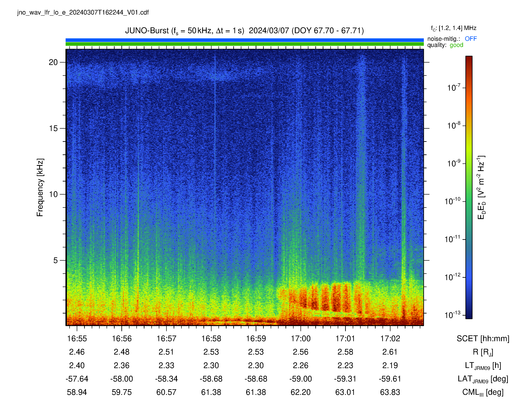The image size is (532, 411).
Task: Click the green quality status bar
Action: pyautogui.click(x=245, y=44)
